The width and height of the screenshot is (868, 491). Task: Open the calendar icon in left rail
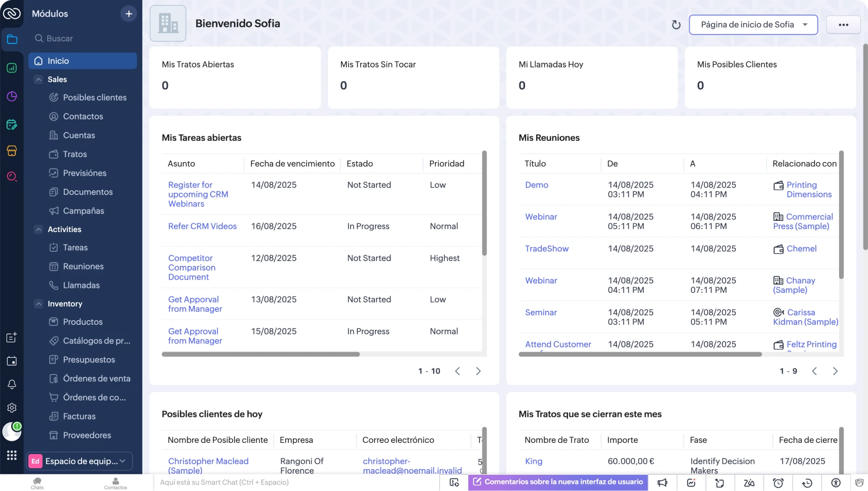tap(12, 361)
